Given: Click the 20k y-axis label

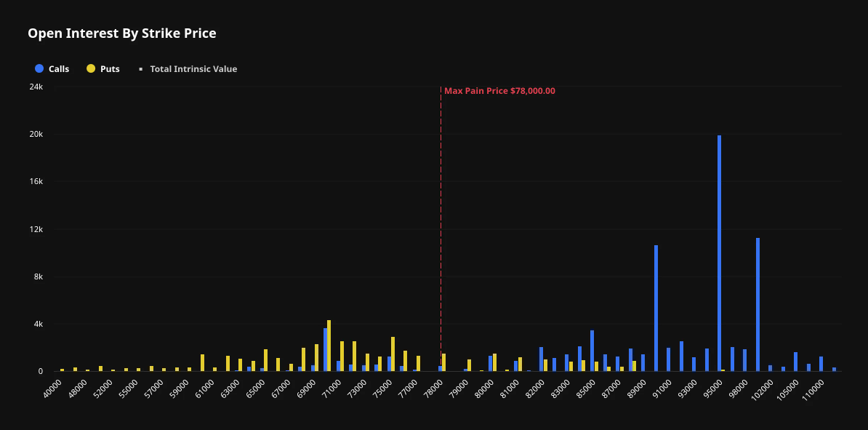Looking at the screenshot, I should 36,134.
